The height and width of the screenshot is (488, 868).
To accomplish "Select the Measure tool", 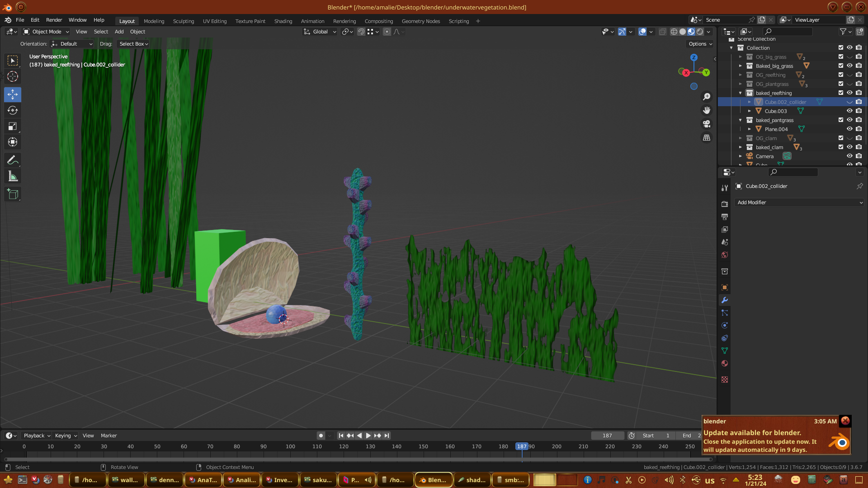I will coord(13,177).
